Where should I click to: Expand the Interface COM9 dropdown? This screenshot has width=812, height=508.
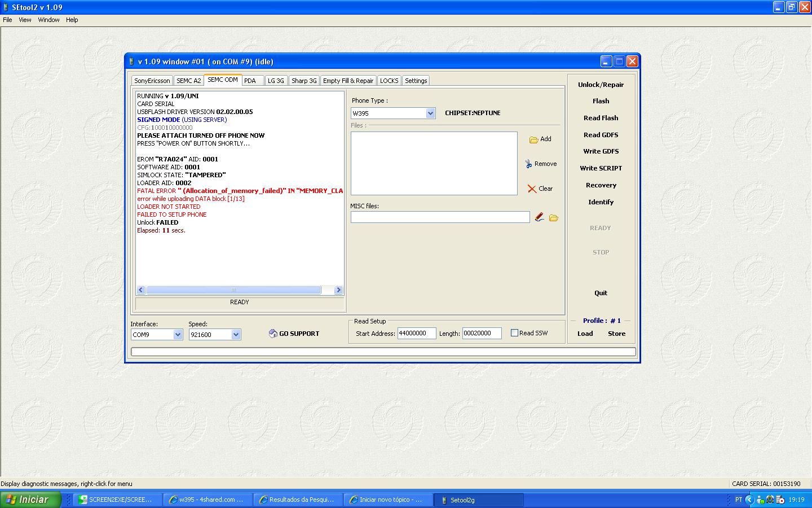[178, 335]
